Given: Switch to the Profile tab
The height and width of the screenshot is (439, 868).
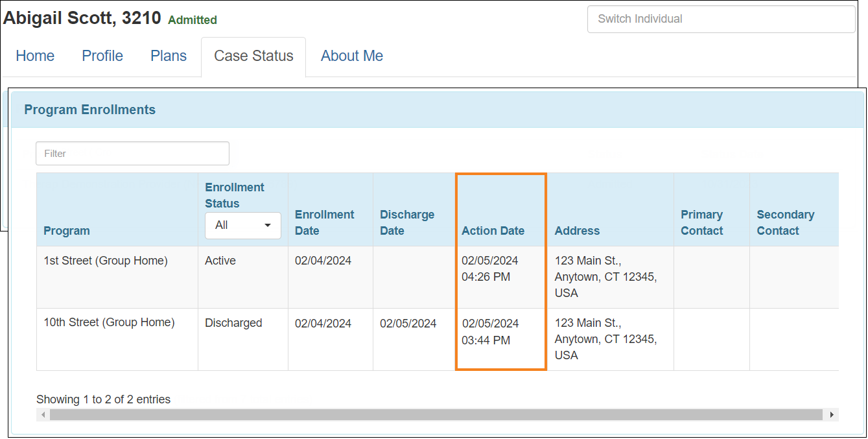Looking at the screenshot, I should [x=102, y=56].
